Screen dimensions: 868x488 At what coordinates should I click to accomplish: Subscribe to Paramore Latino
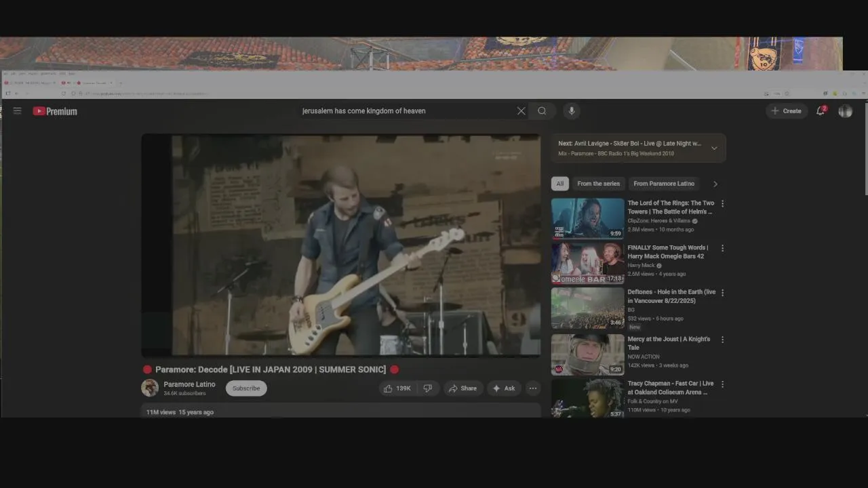(246, 388)
